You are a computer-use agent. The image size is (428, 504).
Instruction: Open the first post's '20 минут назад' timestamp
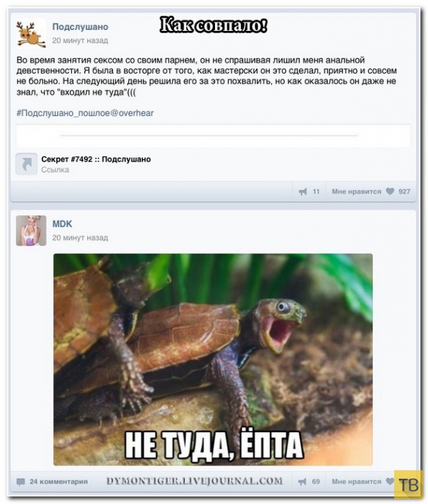click(x=81, y=40)
